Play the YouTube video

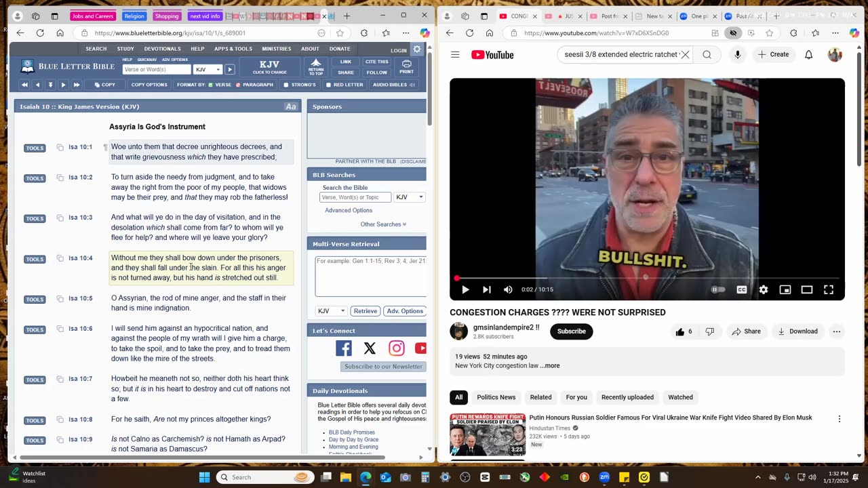coord(465,289)
